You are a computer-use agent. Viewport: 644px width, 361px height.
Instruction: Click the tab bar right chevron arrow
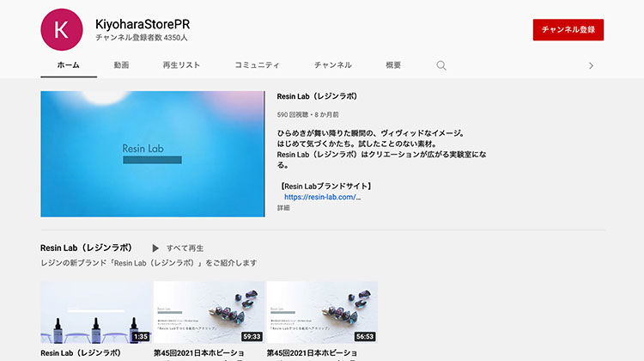(x=591, y=65)
